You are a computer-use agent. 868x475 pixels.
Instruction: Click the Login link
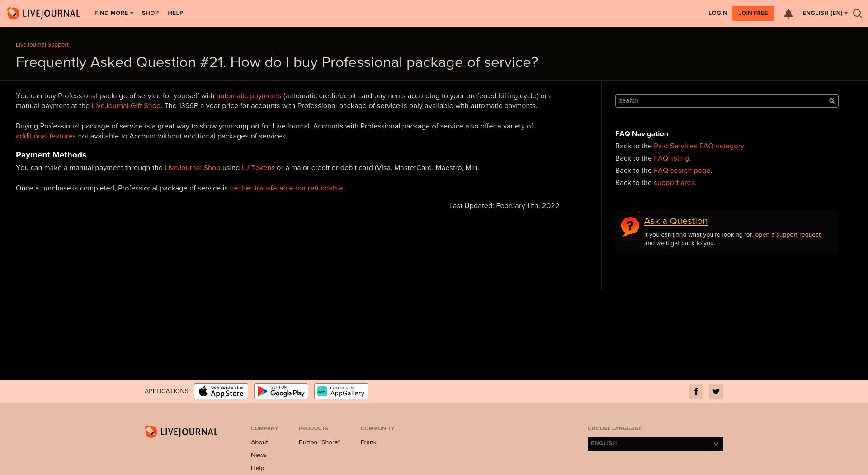point(718,13)
